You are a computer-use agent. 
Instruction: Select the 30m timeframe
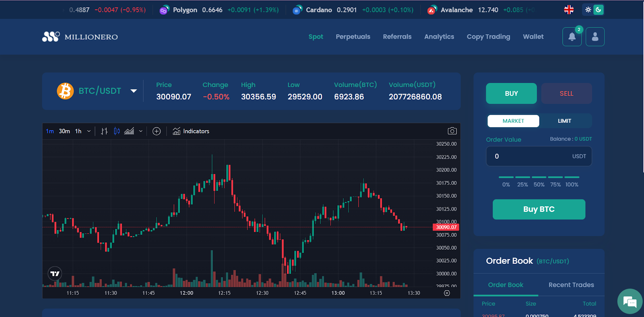64,131
